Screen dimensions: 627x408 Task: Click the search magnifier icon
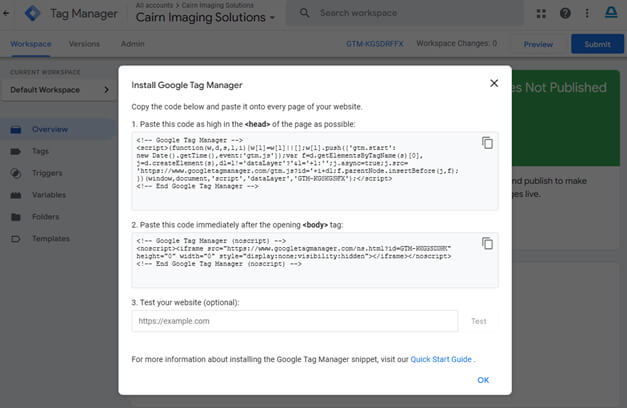[x=304, y=13]
